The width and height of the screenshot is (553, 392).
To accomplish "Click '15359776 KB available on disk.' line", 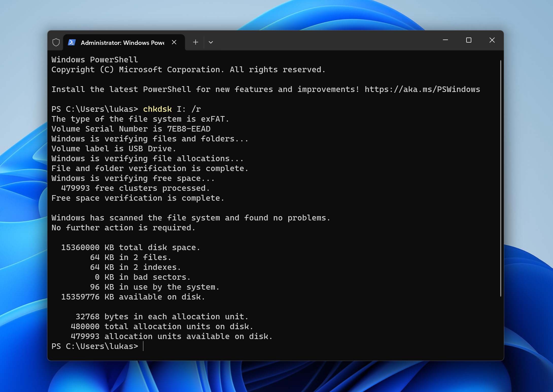I will (133, 297).
